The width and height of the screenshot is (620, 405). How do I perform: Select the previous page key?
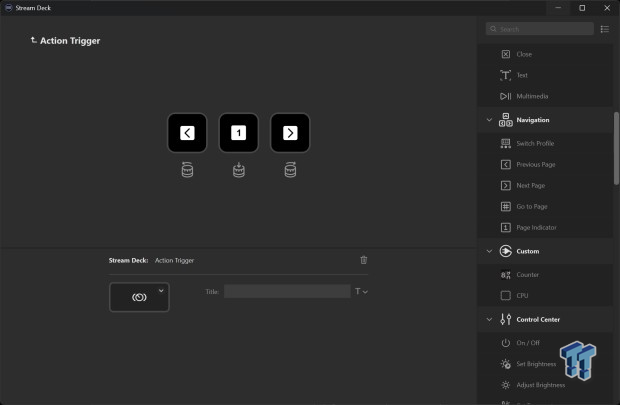click(x=187, y=133)
